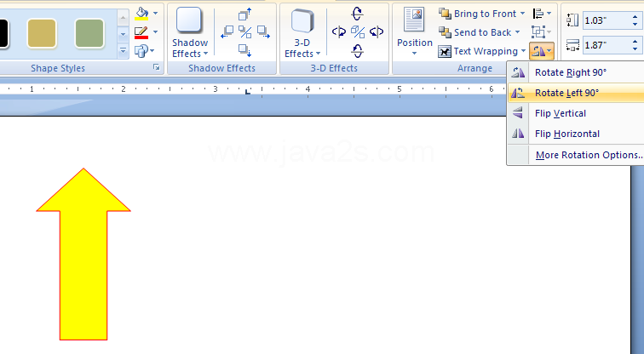The image size is (644, 354).
Task: Toggle 3-D effect on or off
Action: pyautogui.click(x=358, y=32)
